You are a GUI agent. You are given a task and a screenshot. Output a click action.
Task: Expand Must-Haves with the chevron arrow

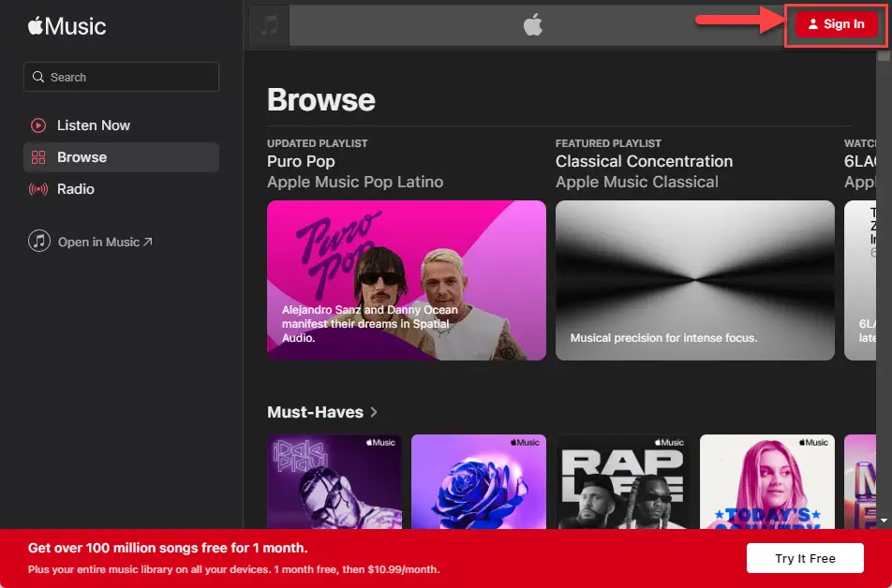(x=374, y=412)
